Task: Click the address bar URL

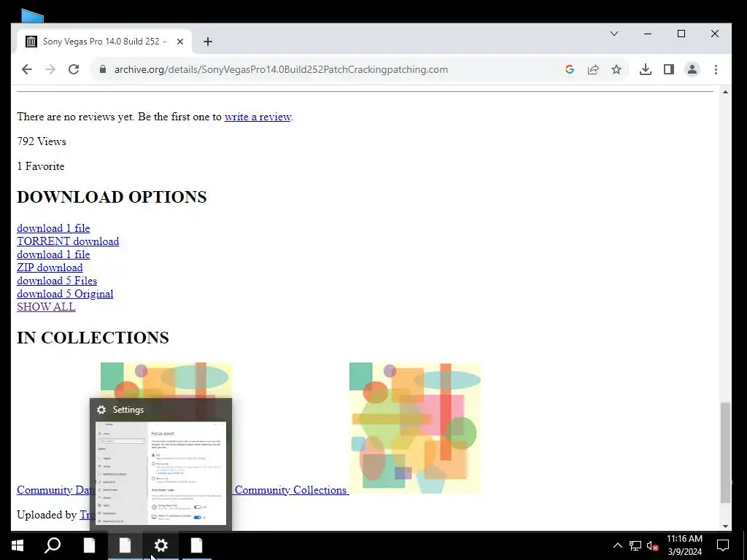Action: tap(281, 69)
